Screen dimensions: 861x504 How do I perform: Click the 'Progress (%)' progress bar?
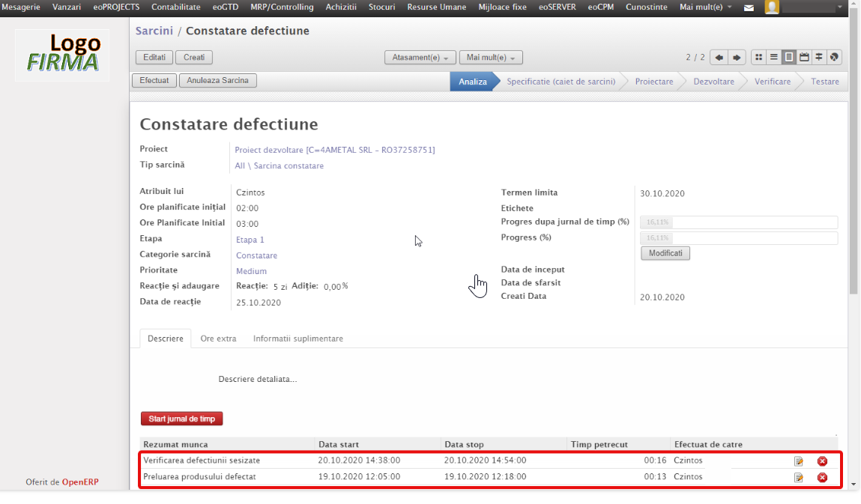point(738,237)
